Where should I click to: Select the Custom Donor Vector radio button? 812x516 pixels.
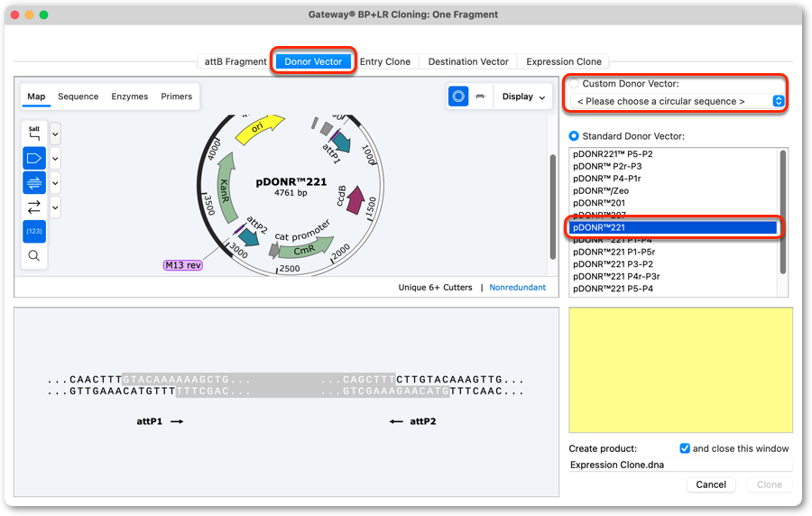coord(574,83)
